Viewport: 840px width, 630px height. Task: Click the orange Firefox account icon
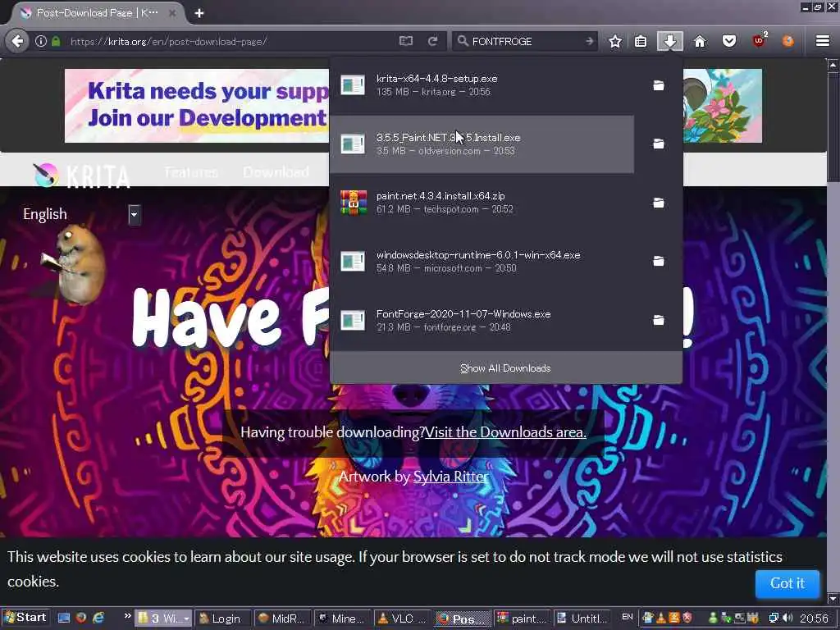[x=788, y=41]
